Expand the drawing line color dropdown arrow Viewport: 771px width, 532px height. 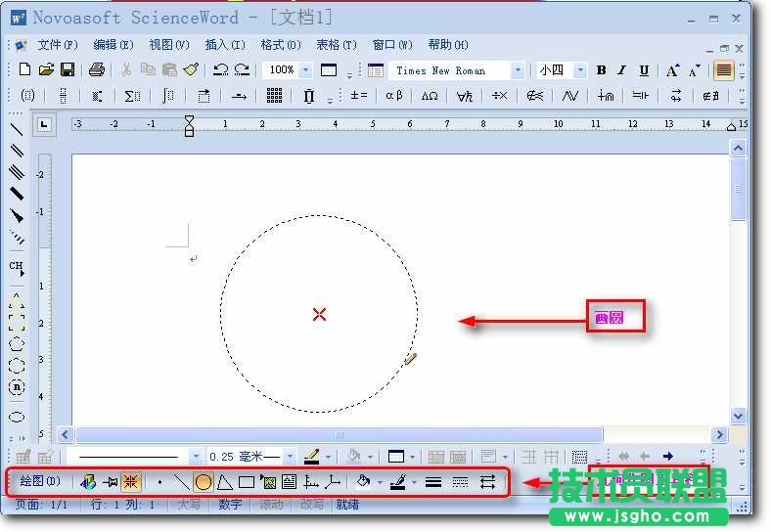click(414, 482)
